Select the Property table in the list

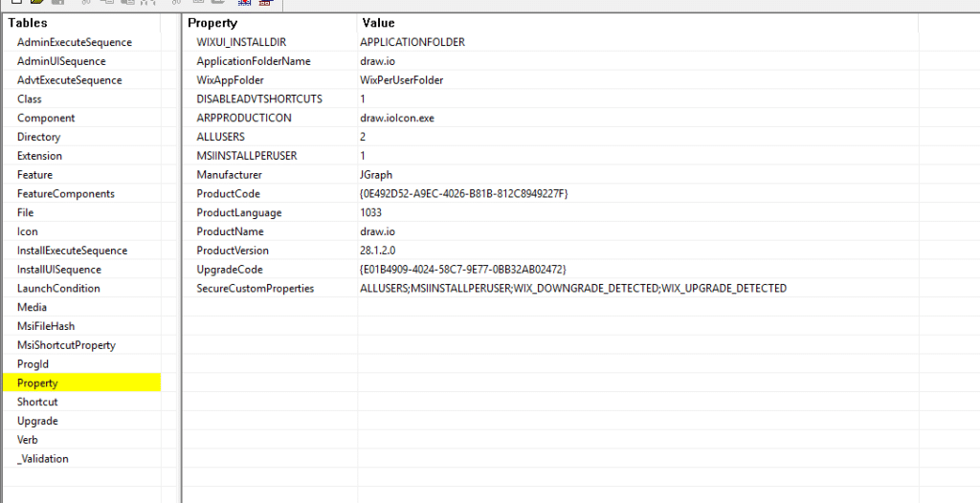click(x=38, y=383)
